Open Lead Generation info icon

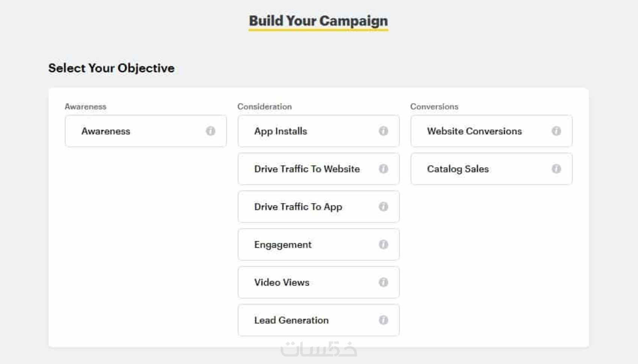(x=383, y=320)
